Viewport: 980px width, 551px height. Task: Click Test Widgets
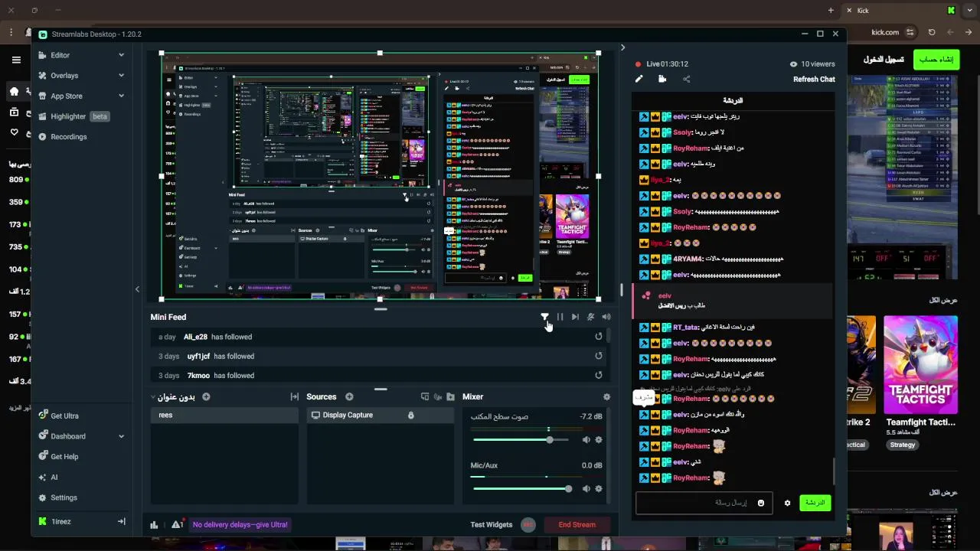click(x=491, y=524)
